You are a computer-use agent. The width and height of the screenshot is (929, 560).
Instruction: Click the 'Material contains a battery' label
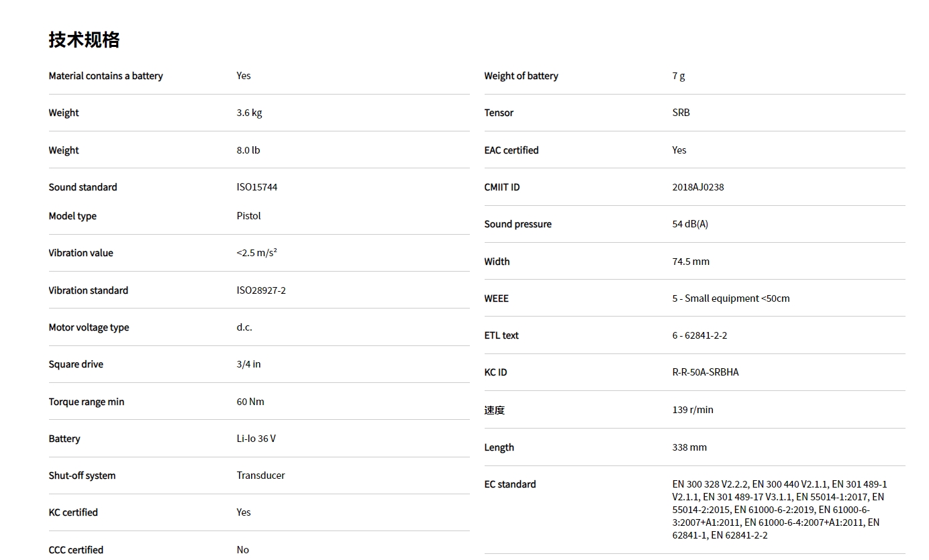coord(105,76)
